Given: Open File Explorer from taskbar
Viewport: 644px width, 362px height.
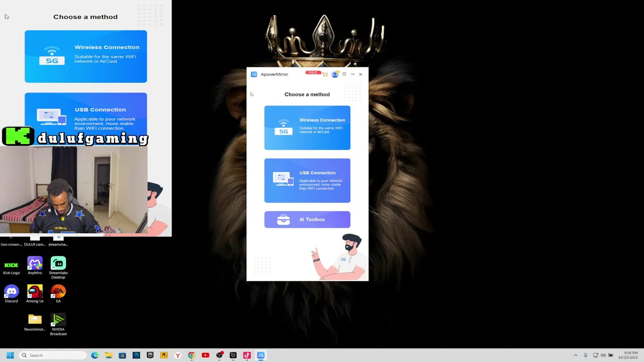Looking at the screenshot, I should pyautogui.click(x=109, y=355).
